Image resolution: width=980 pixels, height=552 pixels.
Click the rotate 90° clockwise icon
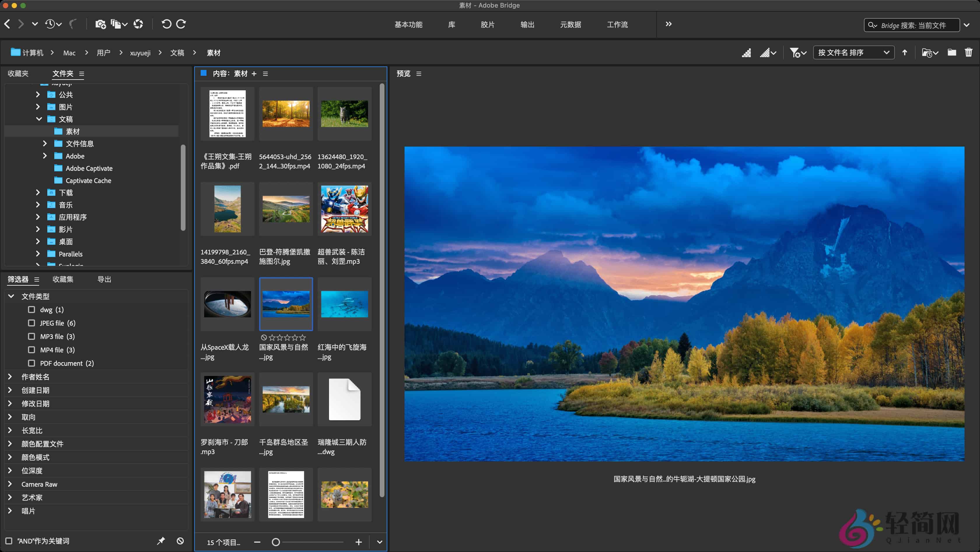(181, 24)
